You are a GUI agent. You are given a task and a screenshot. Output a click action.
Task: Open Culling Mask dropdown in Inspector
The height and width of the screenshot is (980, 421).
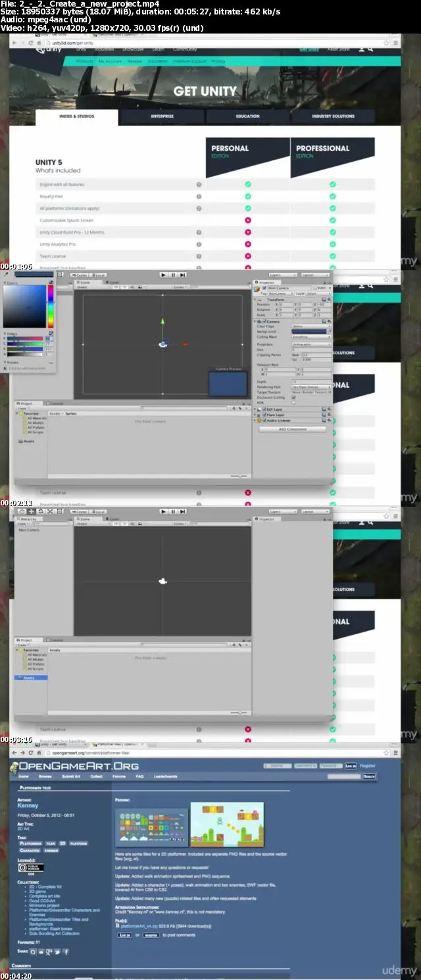click(x=312, y=337)
